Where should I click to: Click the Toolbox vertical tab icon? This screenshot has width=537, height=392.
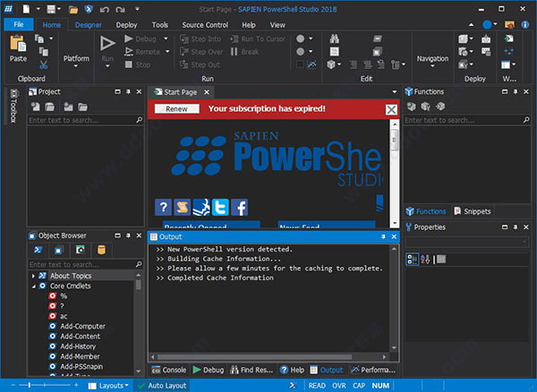tap(14, 93)
